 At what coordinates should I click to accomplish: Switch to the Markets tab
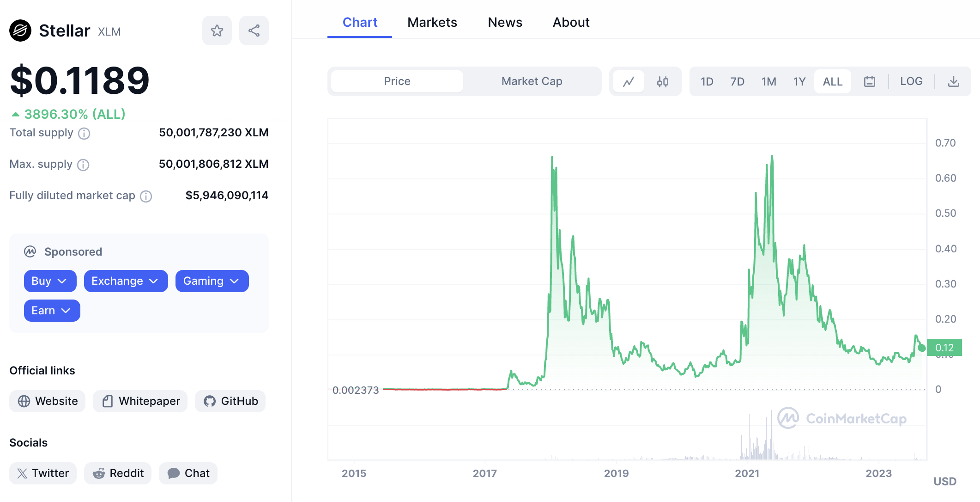(x=432, y=22)
